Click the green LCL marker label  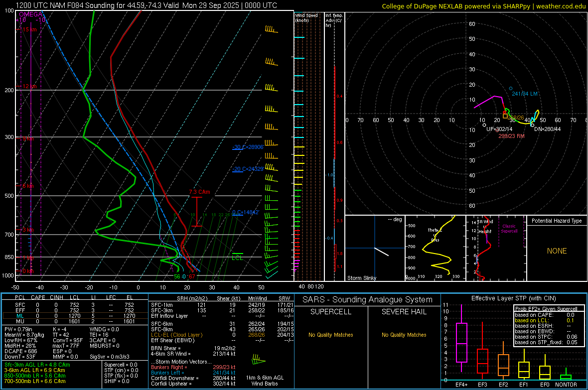tap(237, 258)
